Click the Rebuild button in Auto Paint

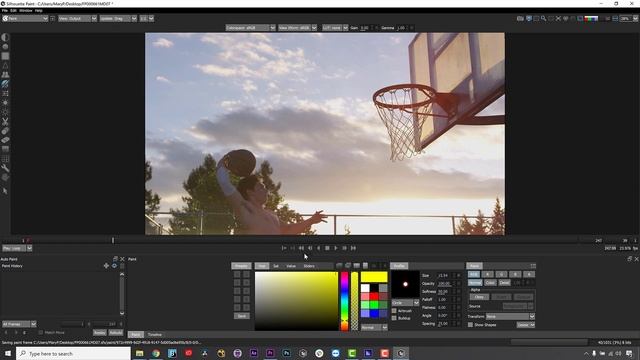(116, 332)
